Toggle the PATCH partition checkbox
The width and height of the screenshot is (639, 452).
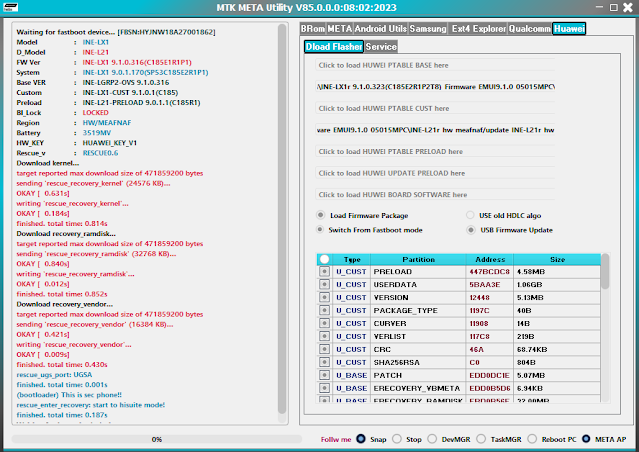(324, 375)
